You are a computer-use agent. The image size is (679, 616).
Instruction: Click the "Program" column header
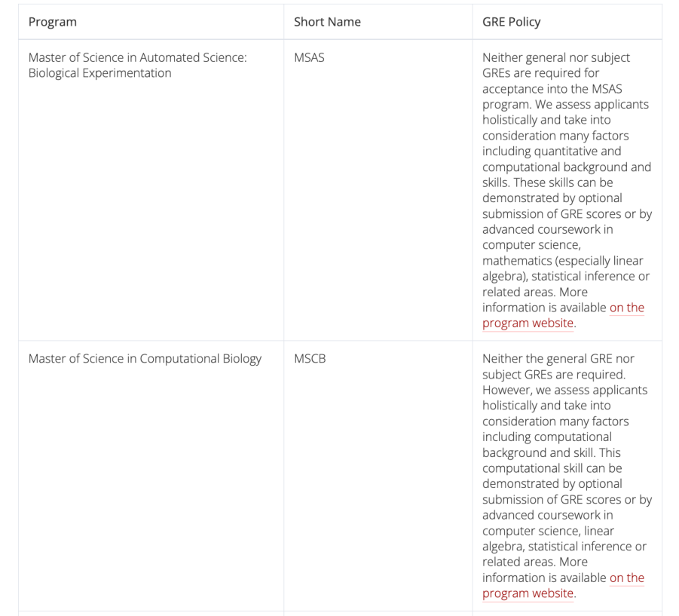coord(53,22)
